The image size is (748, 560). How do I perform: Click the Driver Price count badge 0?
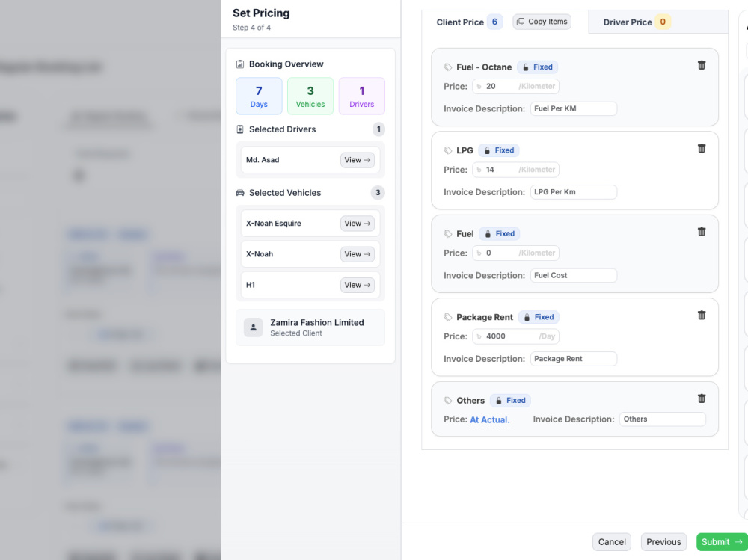click(663, 22)
